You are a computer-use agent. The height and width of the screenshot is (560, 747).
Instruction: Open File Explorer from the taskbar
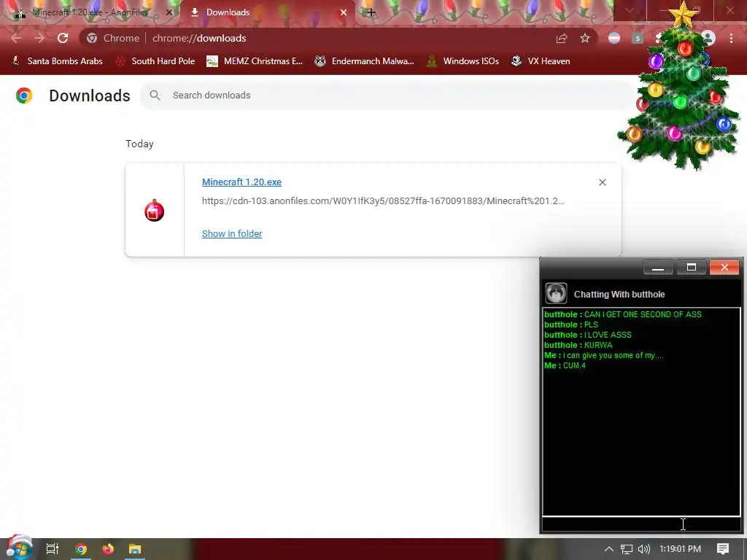[135, 549]
